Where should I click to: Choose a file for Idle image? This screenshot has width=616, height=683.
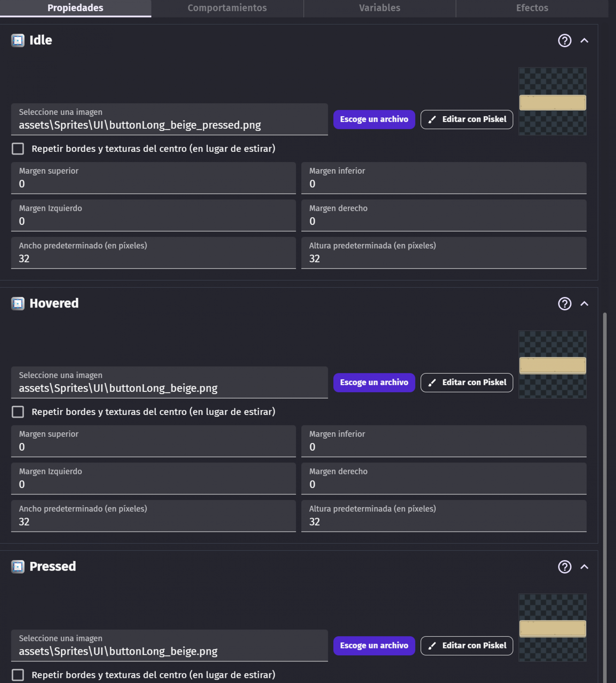pos(374,119)
